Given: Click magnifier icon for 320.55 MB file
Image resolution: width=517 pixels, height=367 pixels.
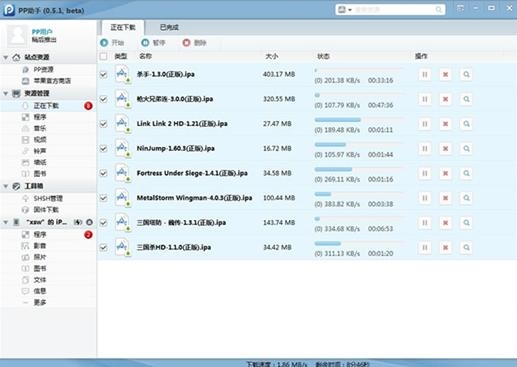Looking at the screenshot, I should click(466, 99).
